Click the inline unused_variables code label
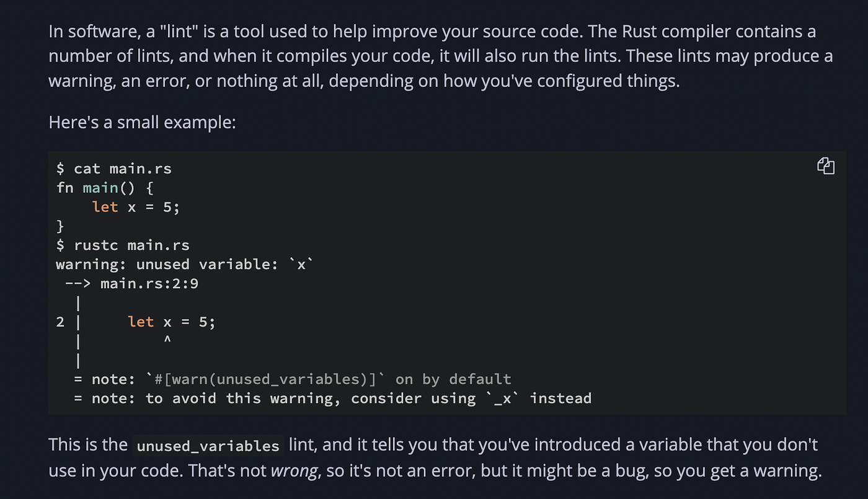868x499 pixels. pyautogui.click(x=208, y=446)
